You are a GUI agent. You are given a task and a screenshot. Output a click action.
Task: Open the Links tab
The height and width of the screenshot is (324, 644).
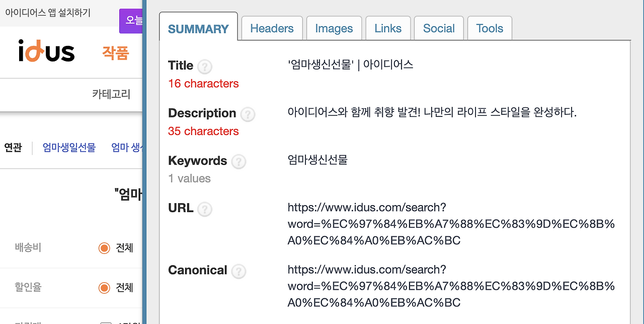tap(388, 28)
